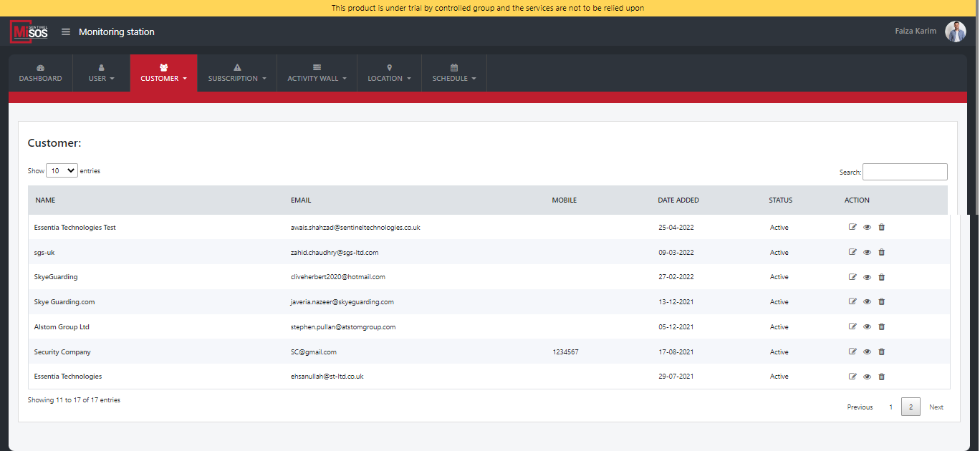Viewport: 980px width, 451px height.
Task: Click the eye icon for sgs-uk
Action: [x=867, y=252]
